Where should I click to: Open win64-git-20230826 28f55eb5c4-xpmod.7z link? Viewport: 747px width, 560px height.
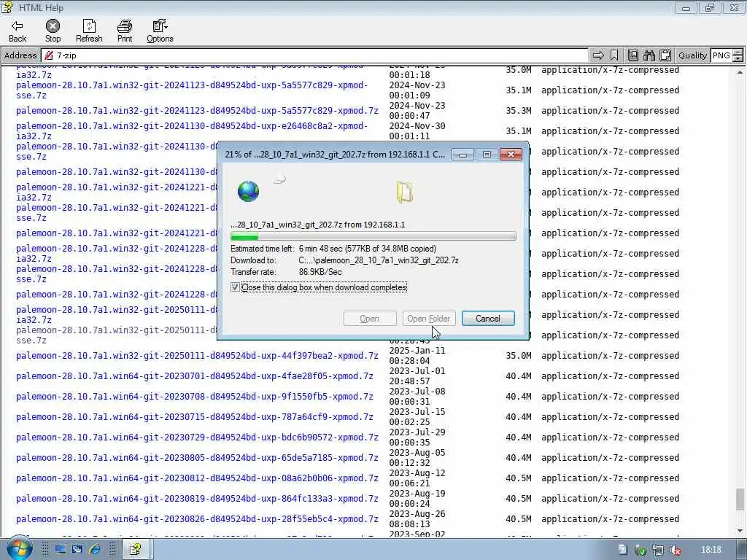(197, 519)
